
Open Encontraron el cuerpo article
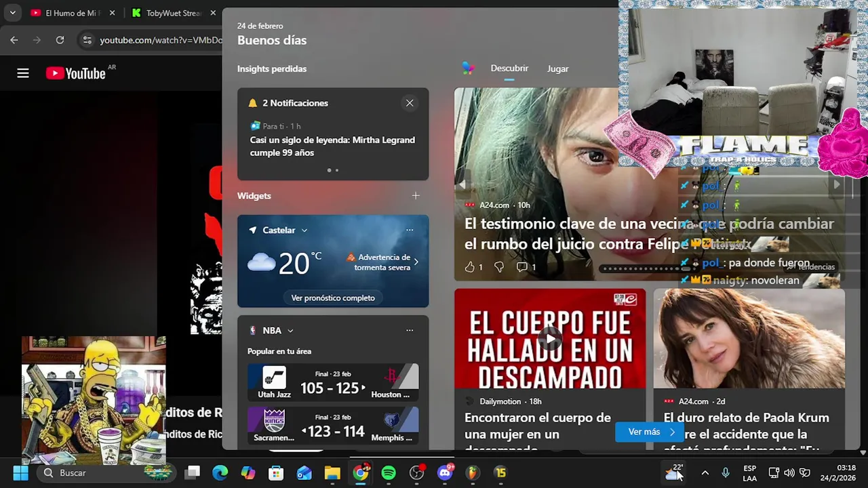click(x=538, y=432)
